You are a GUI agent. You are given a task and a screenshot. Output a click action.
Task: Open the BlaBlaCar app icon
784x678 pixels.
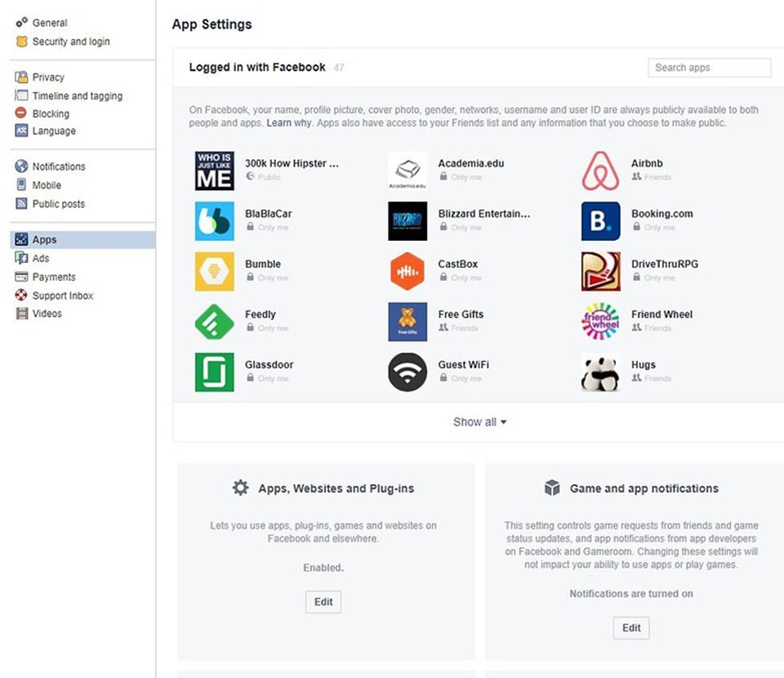point(215,221)
